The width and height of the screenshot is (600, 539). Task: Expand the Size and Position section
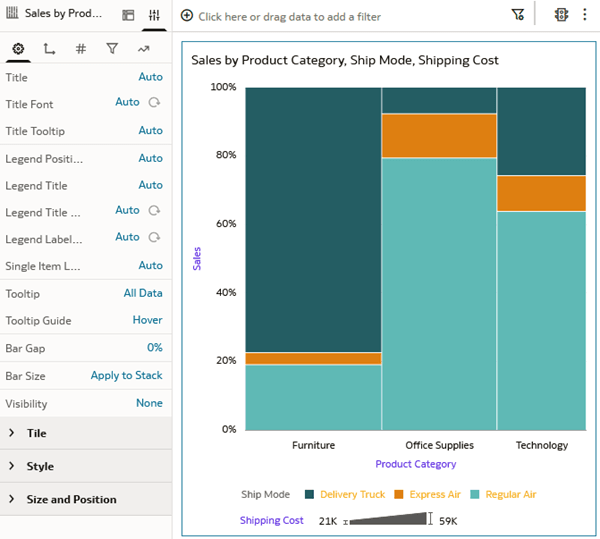11,499
